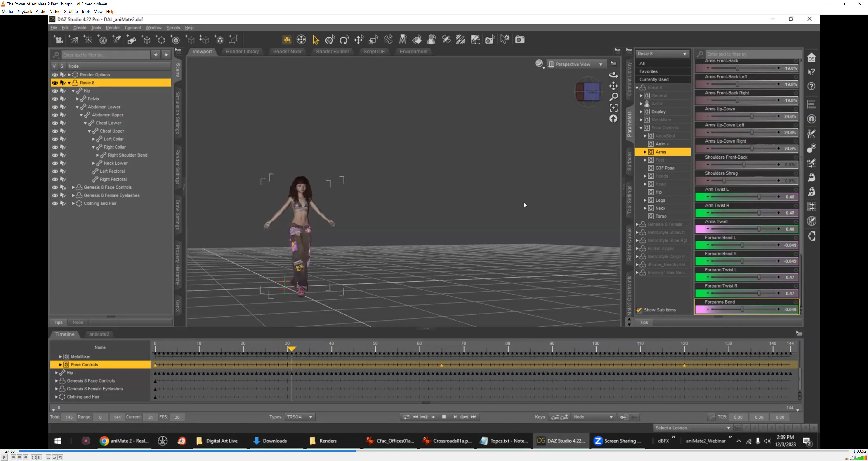This screenshot has height=461, width=868.
Task: Toggle the Show Sub Items checkbox
Action: tap(639, 310)
